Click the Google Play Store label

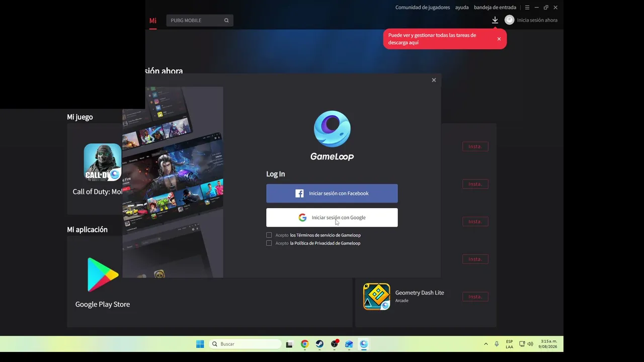pyautogui.click(x=103, y=304)
